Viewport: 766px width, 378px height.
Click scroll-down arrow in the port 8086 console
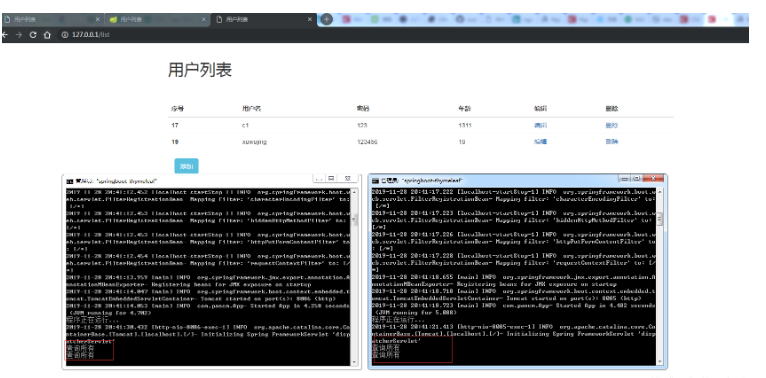(x=355, y=362)
